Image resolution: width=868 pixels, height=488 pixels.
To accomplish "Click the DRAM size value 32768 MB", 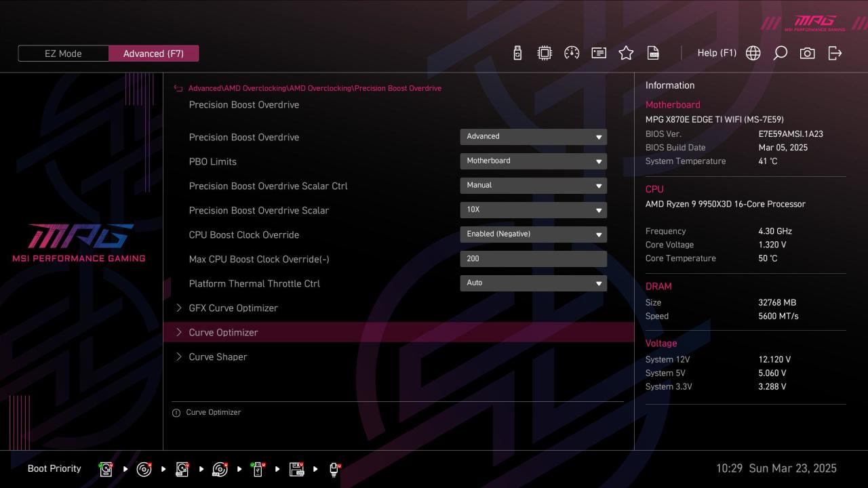I will (x=777, y=303).
